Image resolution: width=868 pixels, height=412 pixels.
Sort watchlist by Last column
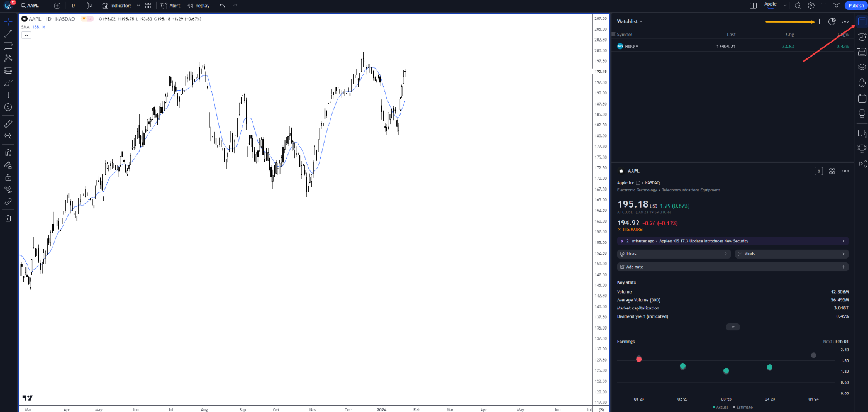(731, 34)
